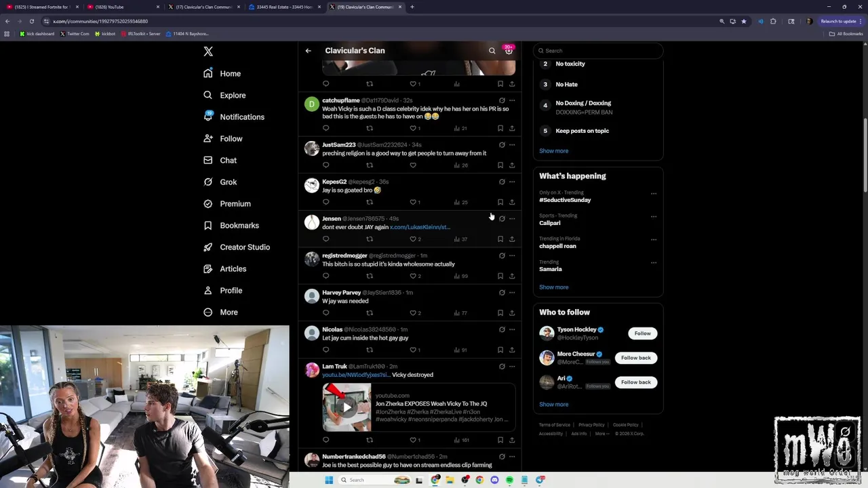The image size is (868, 488).
Task: Repost the Nicolas post
Action: pos(370,350)
